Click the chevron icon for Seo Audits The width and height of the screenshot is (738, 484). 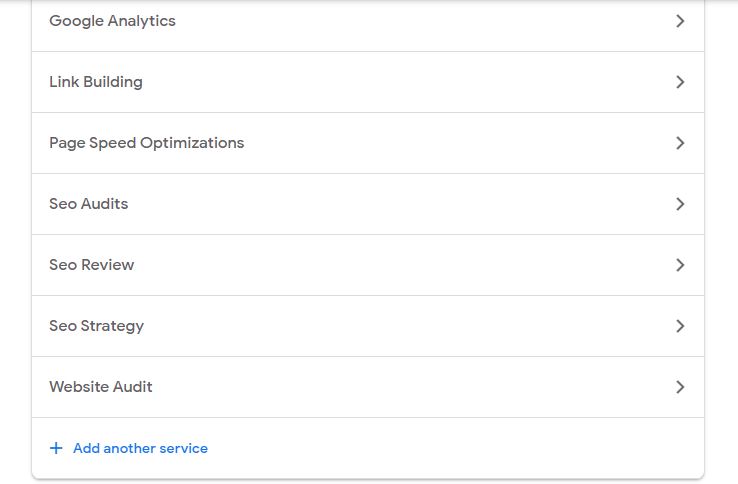pyautogui.click(x=680, y=204)
